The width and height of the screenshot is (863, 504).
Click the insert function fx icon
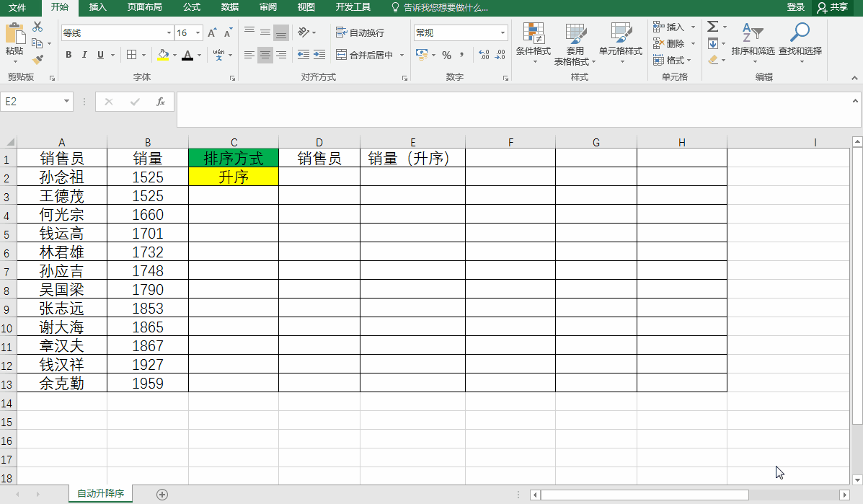[161, 102]
